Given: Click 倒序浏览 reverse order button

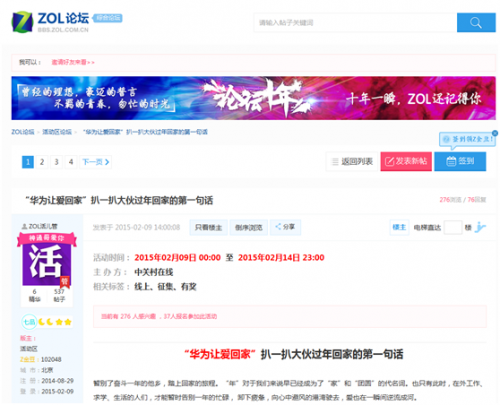Looking at the screenshot, I should click(x=249, y=227).
